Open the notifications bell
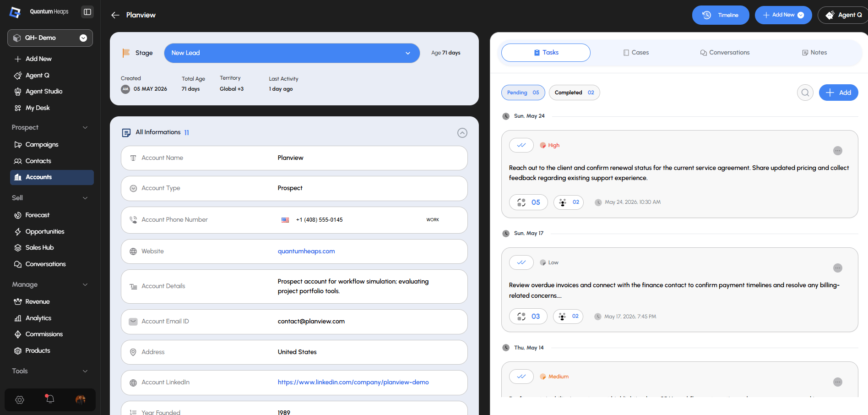This screenshot has height=415, width=868. (50, 399)
